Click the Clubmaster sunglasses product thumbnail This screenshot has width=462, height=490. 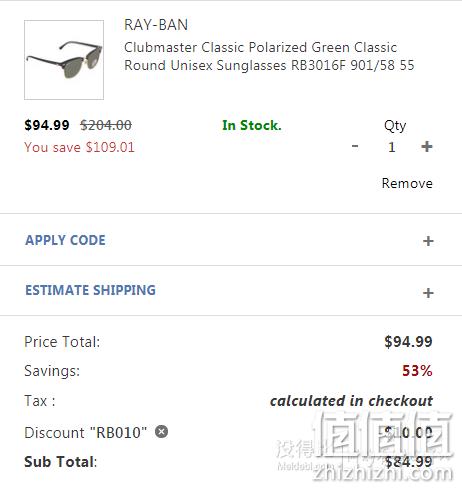tap(64, 60)
